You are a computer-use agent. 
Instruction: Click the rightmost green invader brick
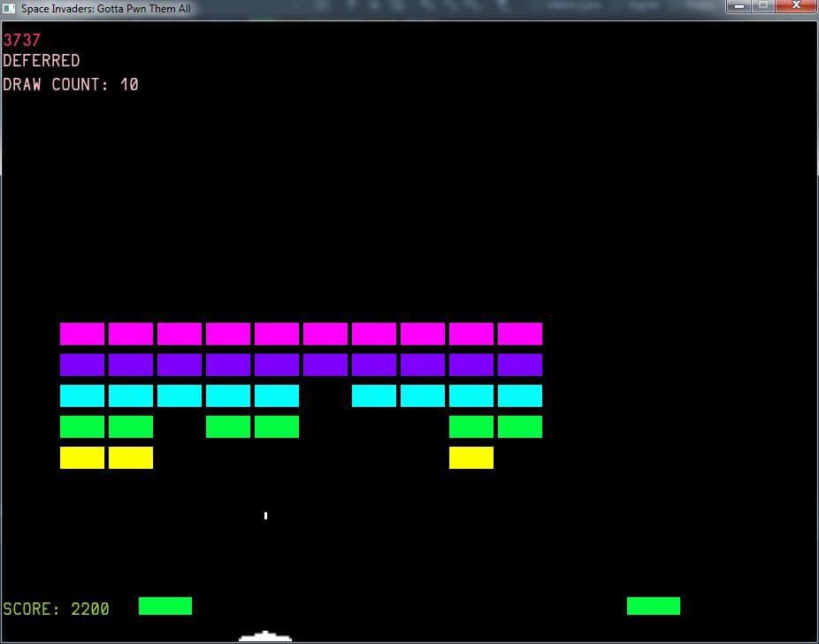tap(520, 426)
